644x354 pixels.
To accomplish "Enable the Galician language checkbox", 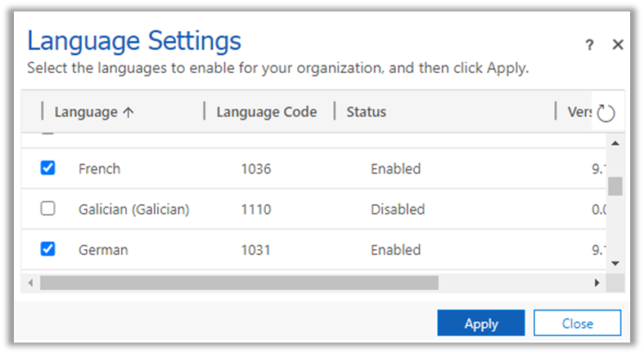I will [48, 209].
